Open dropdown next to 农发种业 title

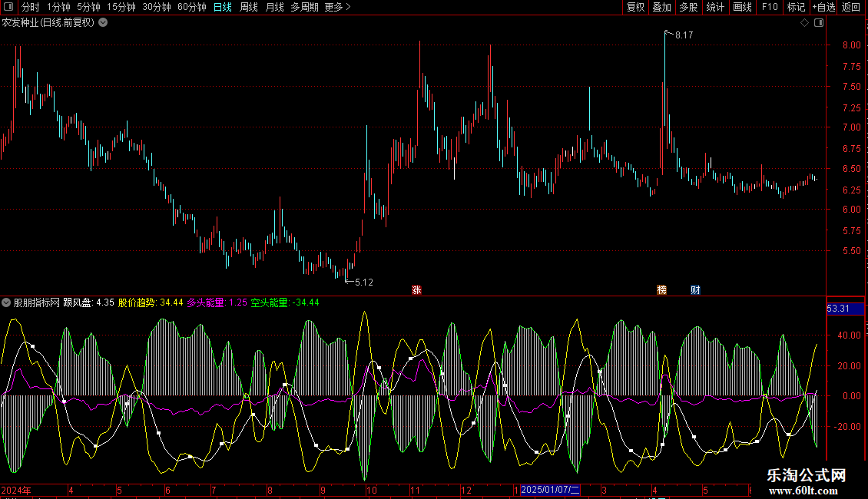(x=103, y=23)
